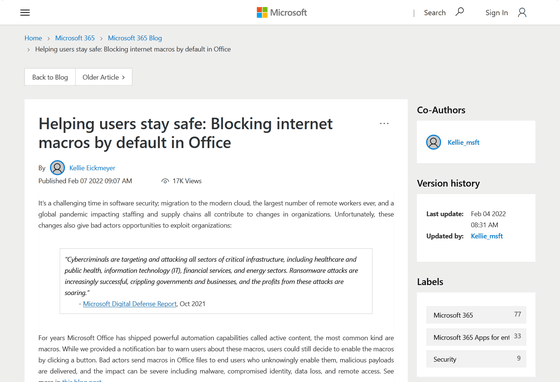Select the Security label
This screenshot has width=560, height=382.
pos(476,359)
